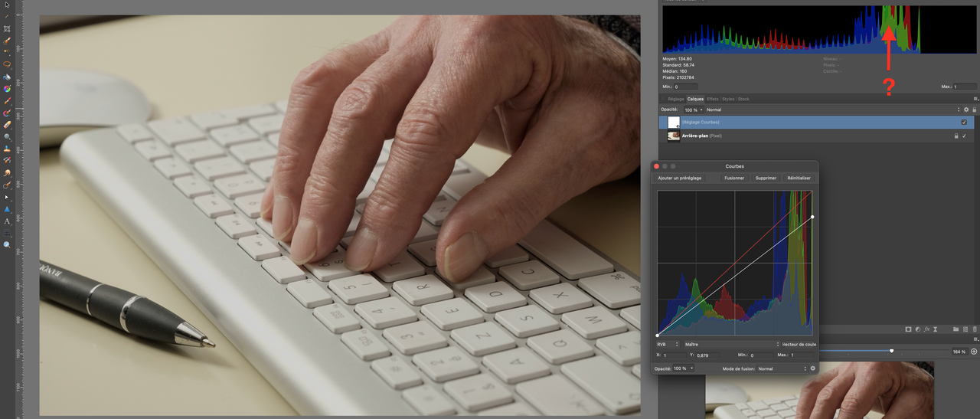Select the Healing Brush tool
Screen dimensions: 980x419
[8, 160]
